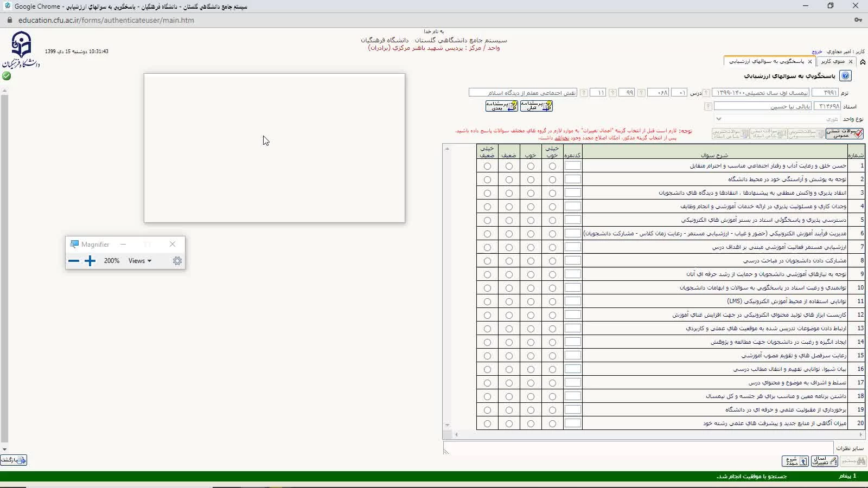Click the خروج logout link
Screen dimensions: 868x488
click(x=817, y=52)
